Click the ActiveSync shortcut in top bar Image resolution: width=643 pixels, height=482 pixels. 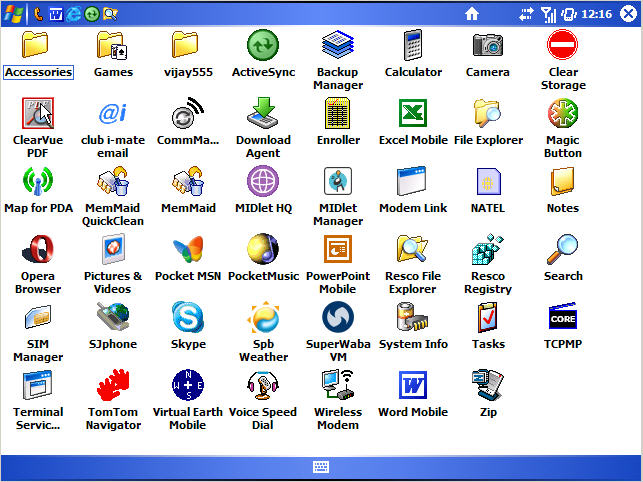pos(92,14)
